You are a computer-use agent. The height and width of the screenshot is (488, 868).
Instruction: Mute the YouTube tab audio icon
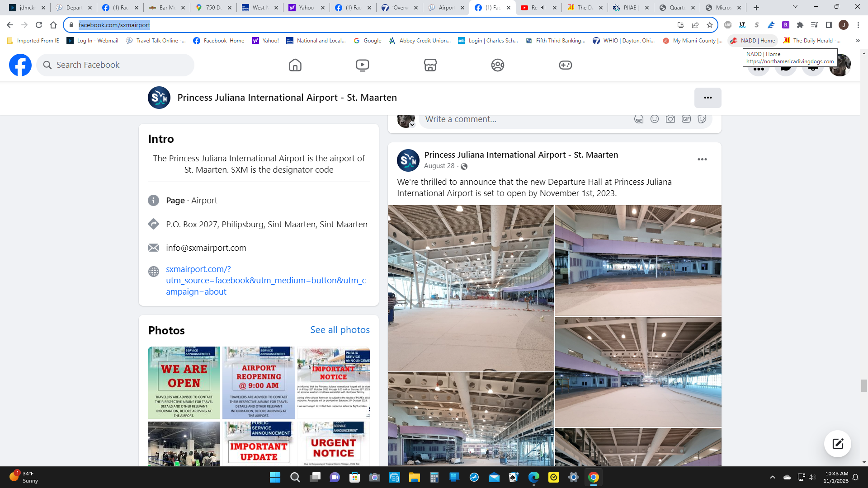pyautogui.click(x=543, y=8)
